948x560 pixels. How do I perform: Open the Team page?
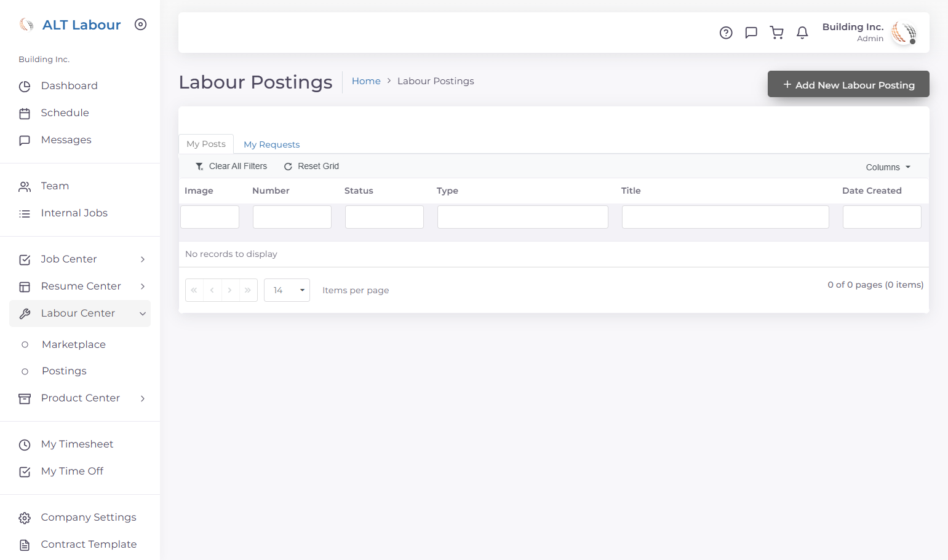[x=80, y=186]
